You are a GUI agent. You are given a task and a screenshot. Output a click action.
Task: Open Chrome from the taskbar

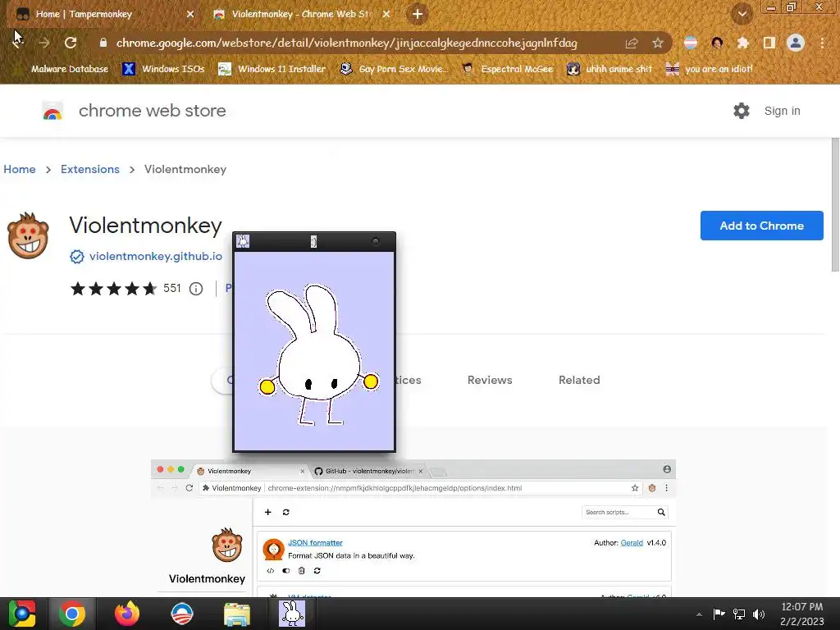point(72,614)
